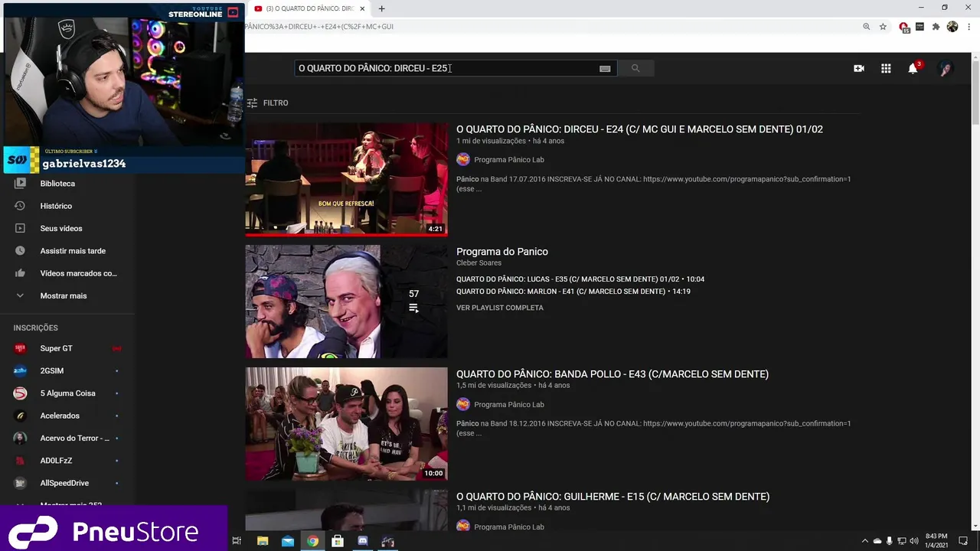Open GUILHERME - E15 video title

coord(613,497)
